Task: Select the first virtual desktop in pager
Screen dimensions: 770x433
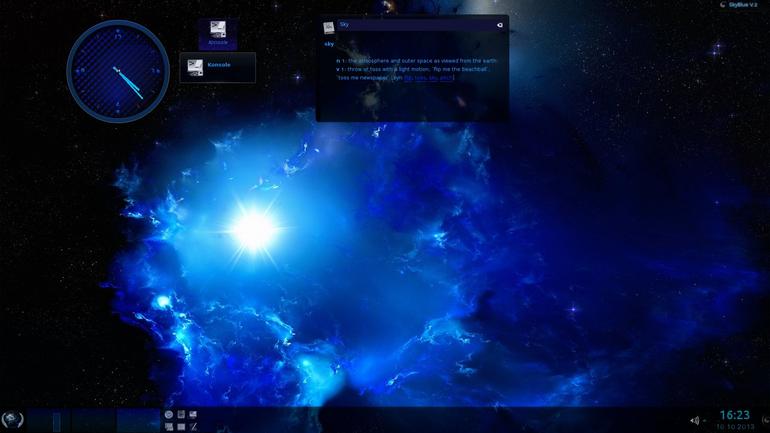Action: 49,421
